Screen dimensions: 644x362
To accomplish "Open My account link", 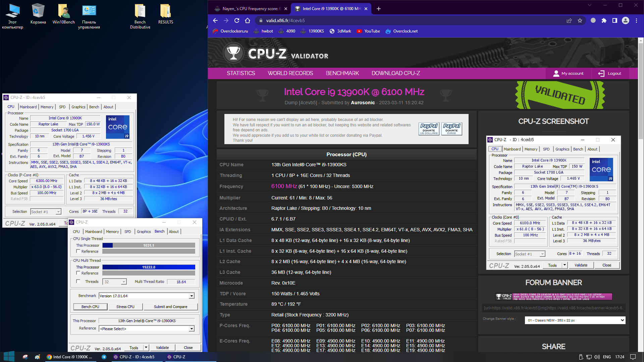I will pyautogui.click(x=568, y=73).
